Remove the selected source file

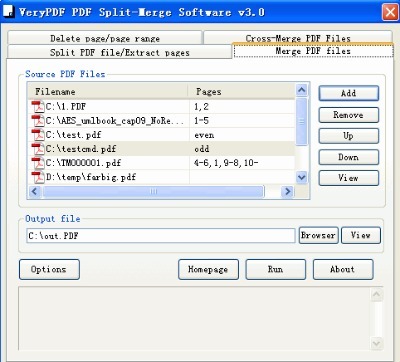(349, 115)
